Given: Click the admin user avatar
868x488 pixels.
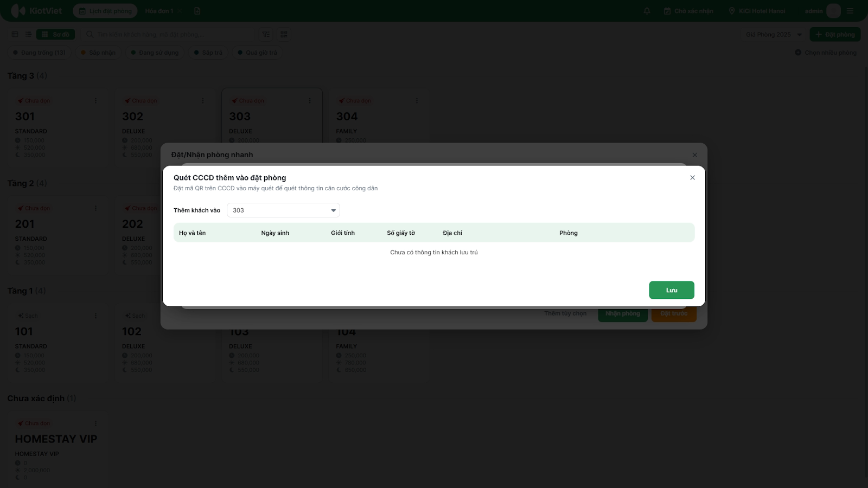Looking at the screenshot, I should [833, 11].
